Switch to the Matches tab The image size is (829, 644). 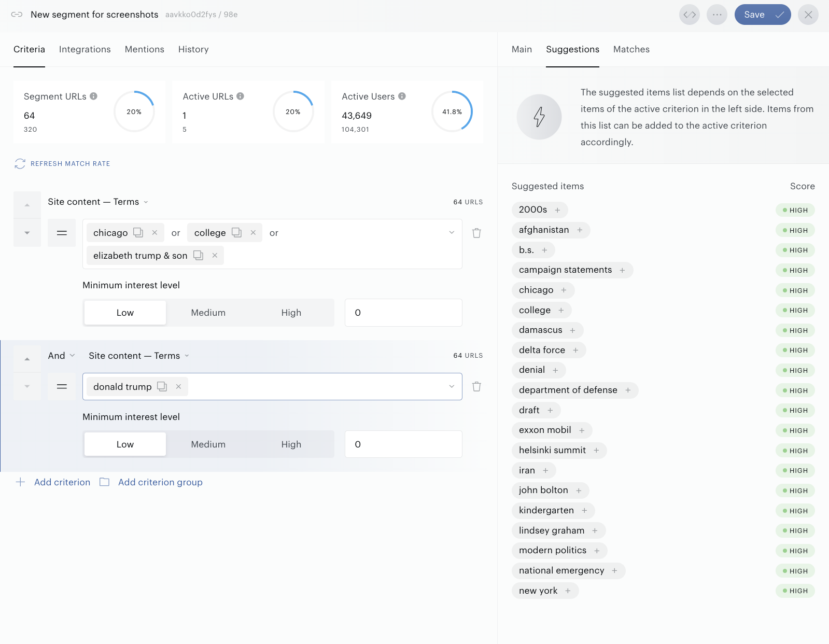pyautogui.click(x=631, y=49)
